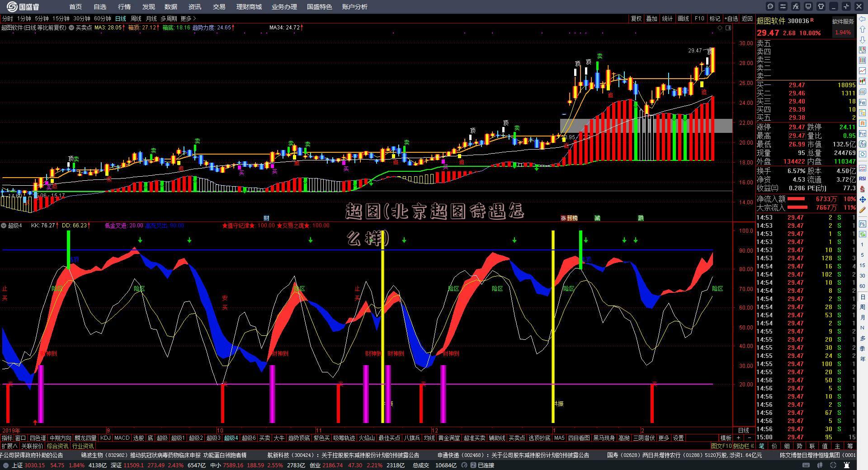Select the 黄金满堂 indicator tab

pos(449,438)
